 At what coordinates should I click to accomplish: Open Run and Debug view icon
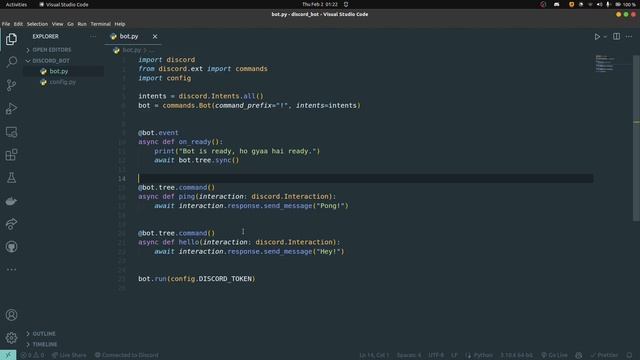coord(11,109)
